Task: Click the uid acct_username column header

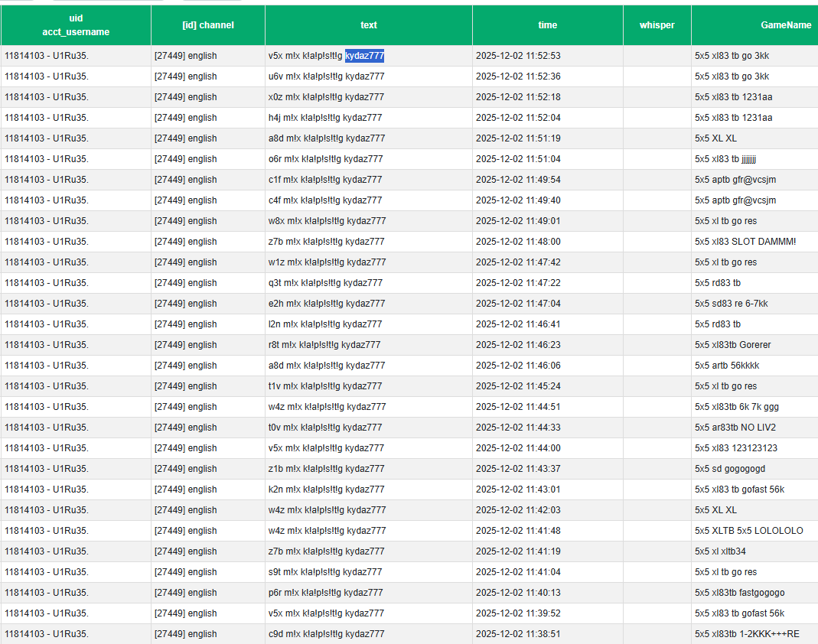Action: coord(76,25)
